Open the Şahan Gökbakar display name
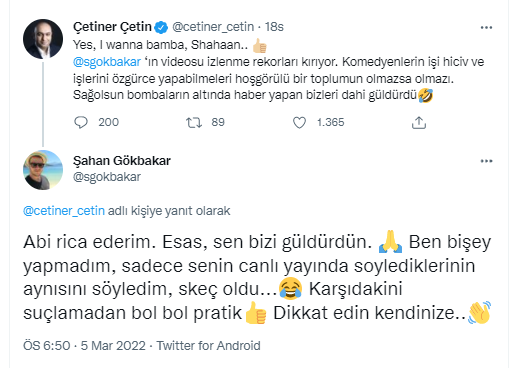The image size is (526, 368). (x=122, y=161)
